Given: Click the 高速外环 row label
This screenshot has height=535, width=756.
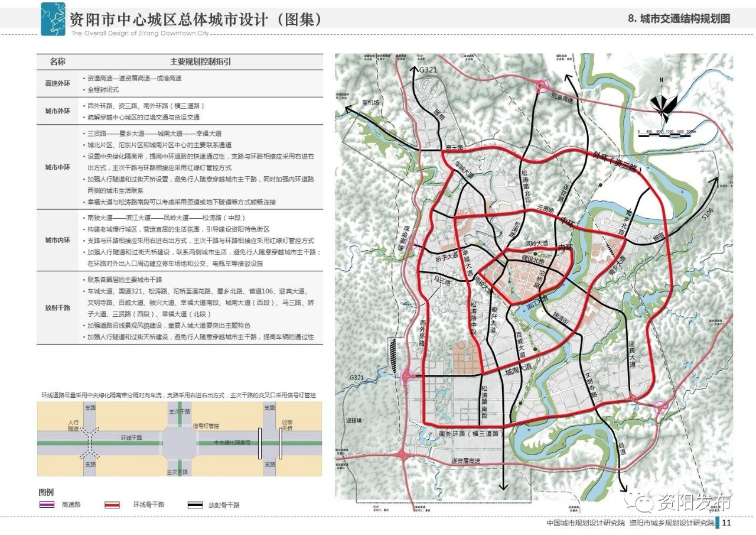Looking at the screenshot, I should [x=57, y=84].
